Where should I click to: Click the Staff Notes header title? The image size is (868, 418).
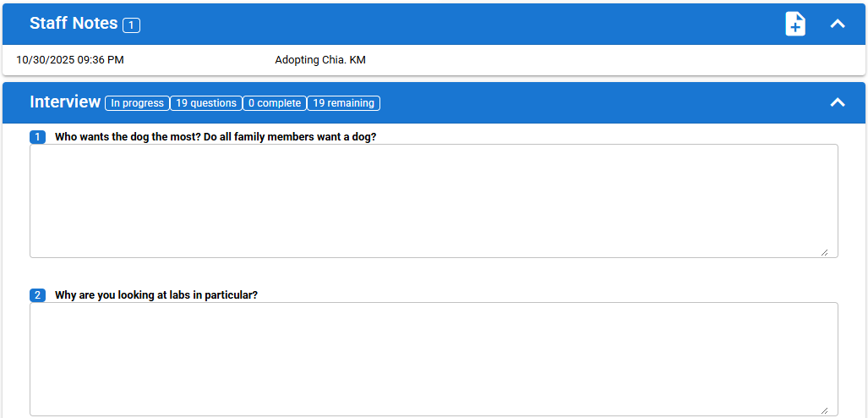74,24
